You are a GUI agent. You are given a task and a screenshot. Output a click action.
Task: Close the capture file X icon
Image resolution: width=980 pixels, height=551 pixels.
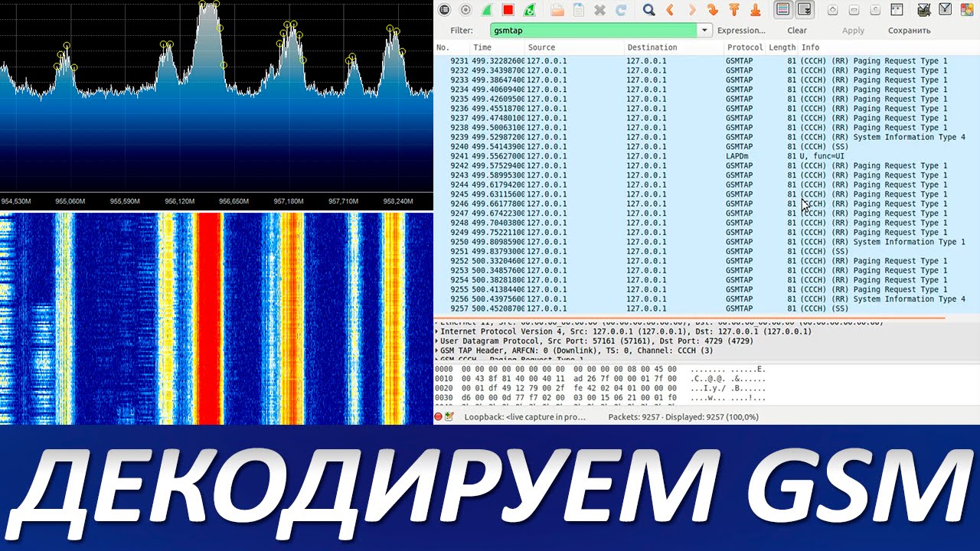pos(599,10)
